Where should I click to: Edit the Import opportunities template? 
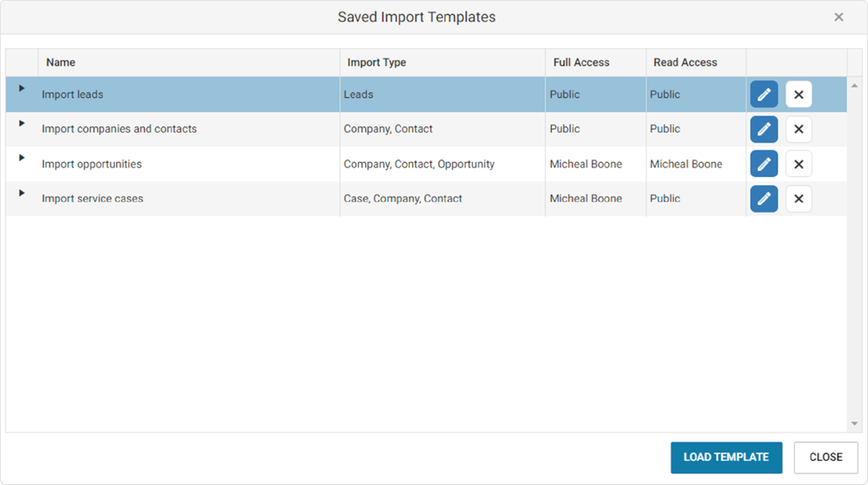[764, 164]
